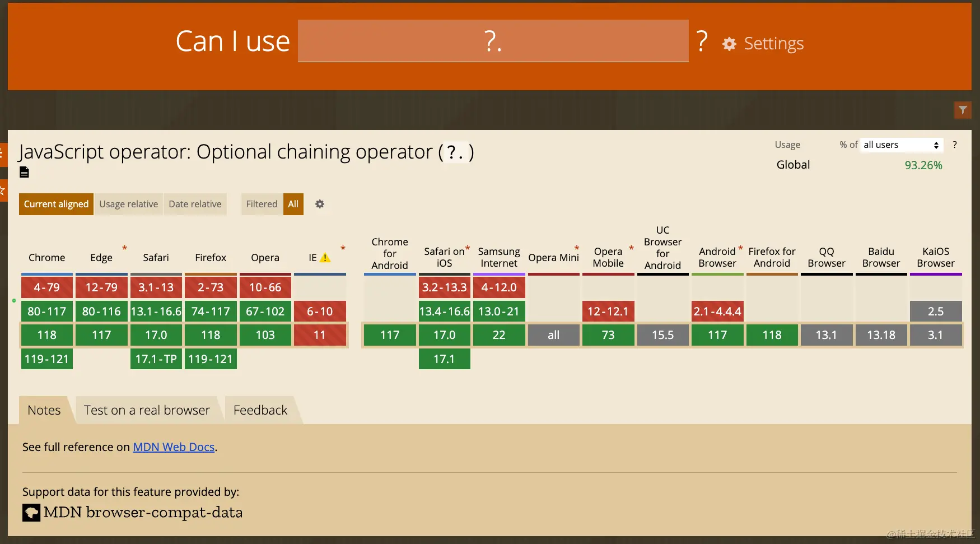The height and width of the screenshot is (544, 980).
Task: Select Chrome 4-79 unsupported cell
Action: (x=47, y=287)
